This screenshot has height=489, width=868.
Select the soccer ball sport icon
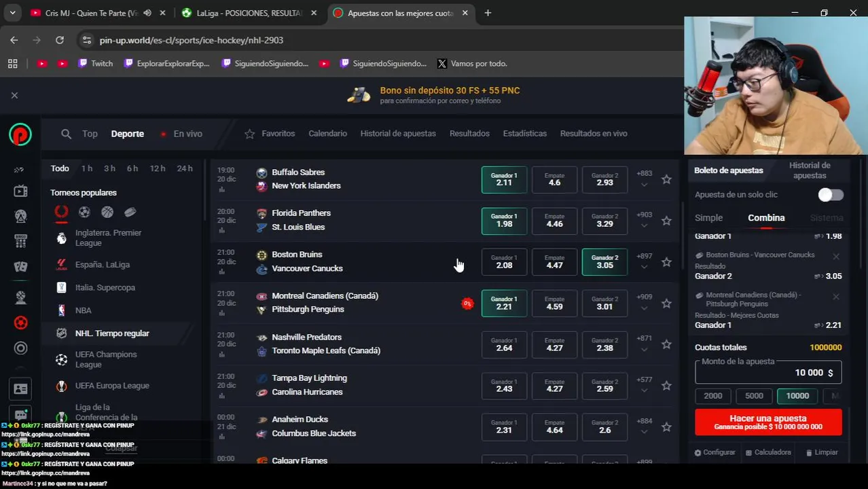(84, 213)
